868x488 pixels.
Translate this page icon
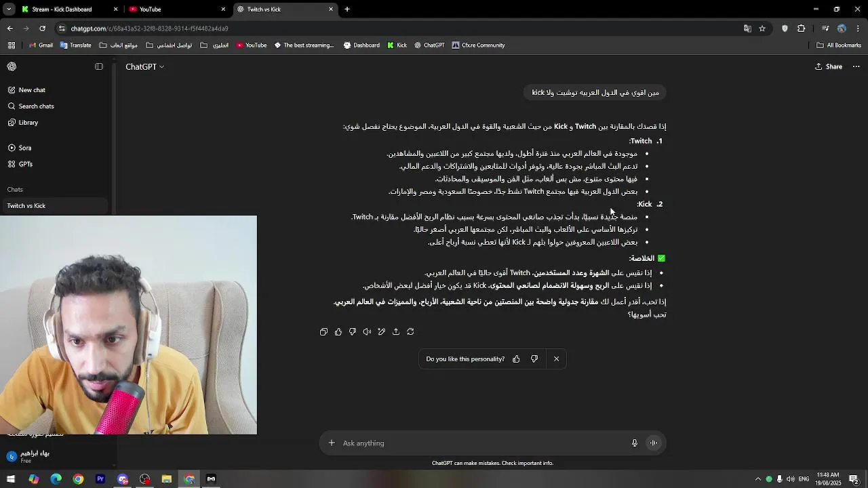point(747,28)
